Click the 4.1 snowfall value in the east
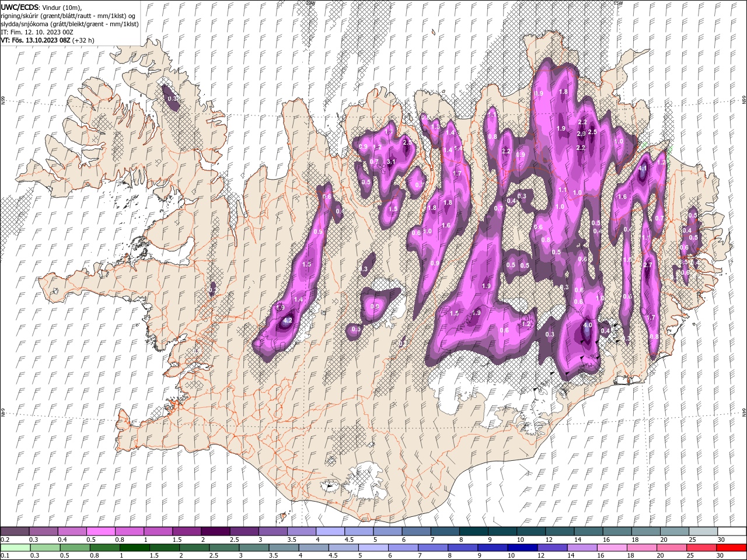Image resolution: width=747 pixels, height=560 pixels. [643, 169]
